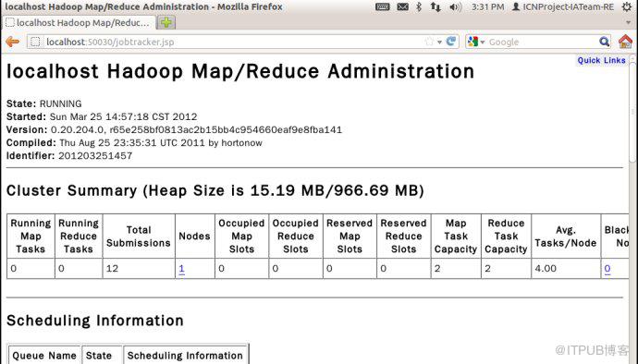Select the Version line text
638x364 pixels.
coord(174,129)
